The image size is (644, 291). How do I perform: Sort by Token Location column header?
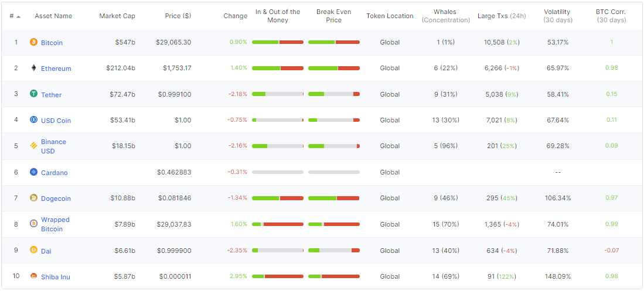[x=390, y=16]
